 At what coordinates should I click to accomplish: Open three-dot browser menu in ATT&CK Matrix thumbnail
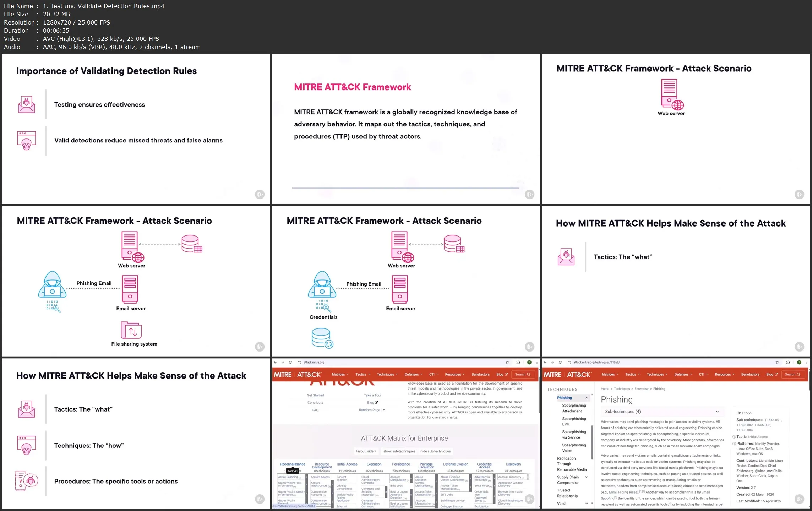click(537, 362)
